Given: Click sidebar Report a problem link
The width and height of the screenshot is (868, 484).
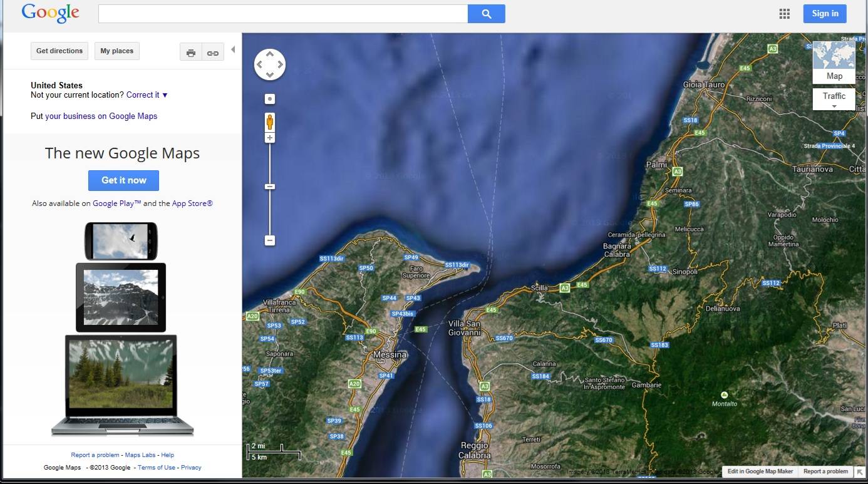Looking at the screenshot, I should tap(95, 455).
